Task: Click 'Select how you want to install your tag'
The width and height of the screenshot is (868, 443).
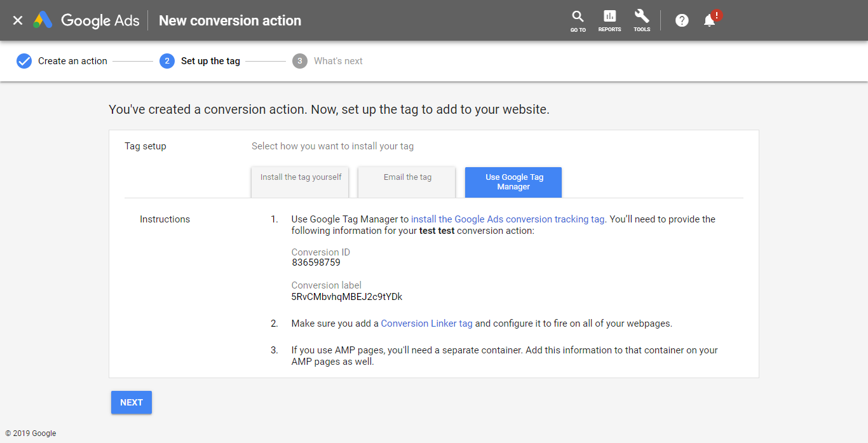Action: point(332,146)
